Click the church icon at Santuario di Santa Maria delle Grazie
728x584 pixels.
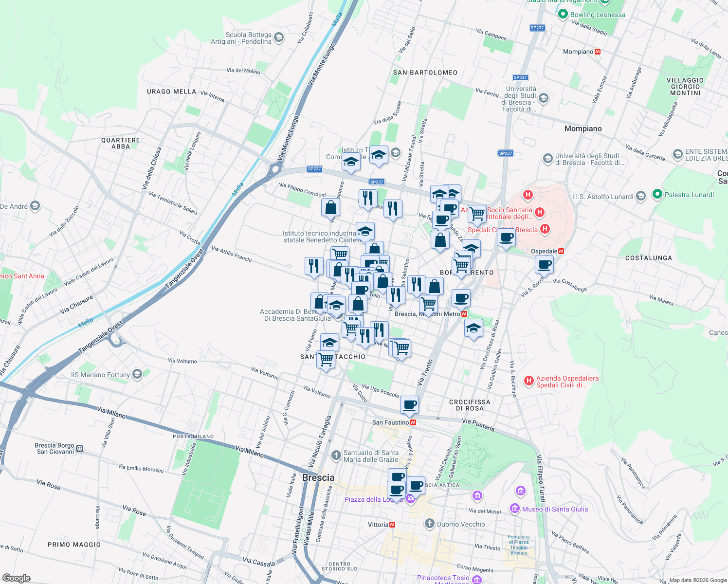coord(336,456)
